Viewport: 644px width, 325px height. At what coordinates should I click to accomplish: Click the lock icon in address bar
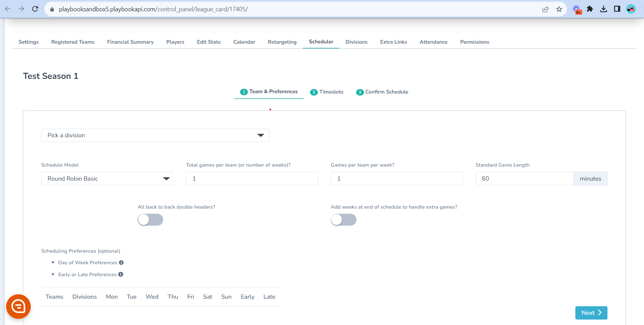pos(52,9)
